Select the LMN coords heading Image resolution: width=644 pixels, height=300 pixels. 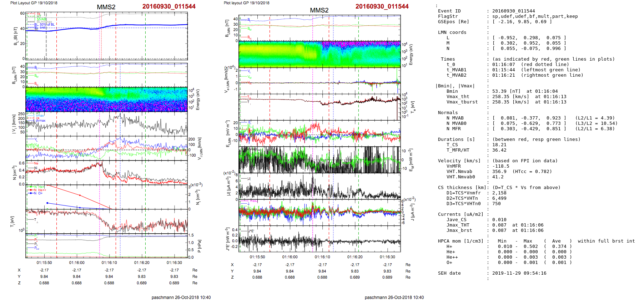point(452,32)
